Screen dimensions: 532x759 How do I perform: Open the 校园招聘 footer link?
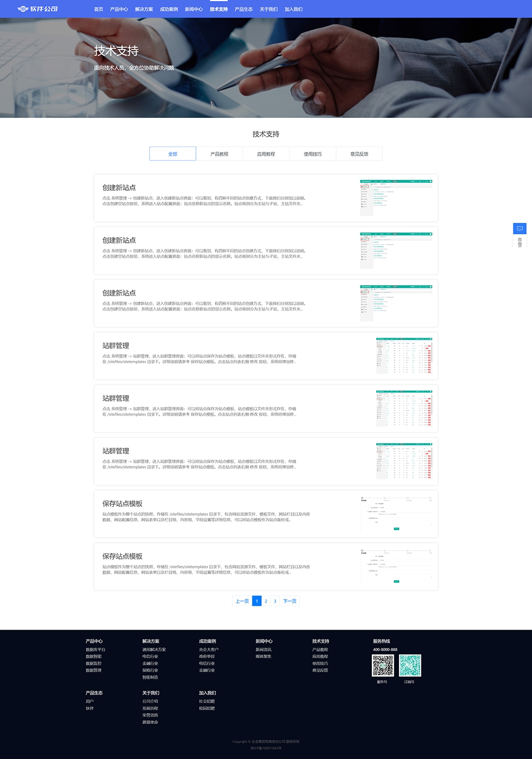(207, 708)
